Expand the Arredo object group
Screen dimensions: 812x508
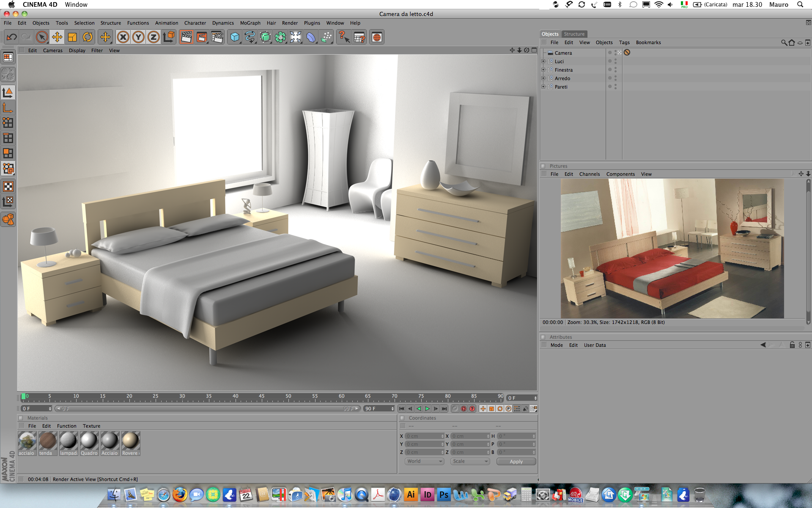(x=543, y=78)
